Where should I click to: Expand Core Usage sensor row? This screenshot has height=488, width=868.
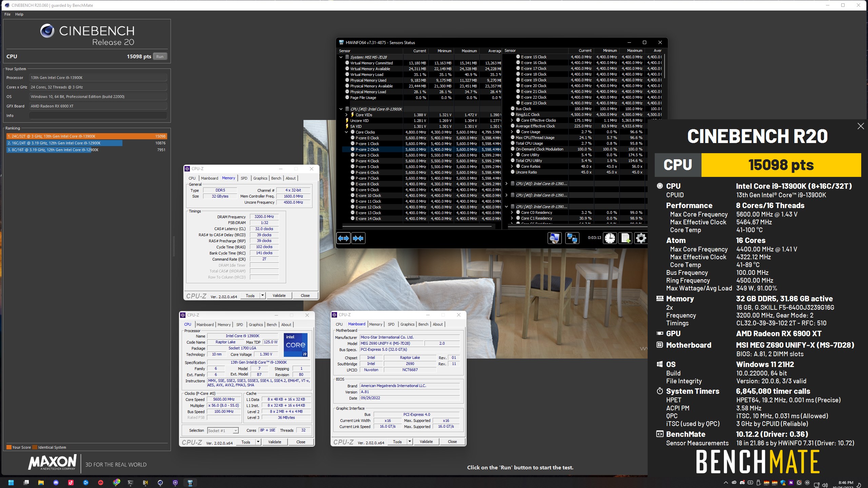click(512, 132)
